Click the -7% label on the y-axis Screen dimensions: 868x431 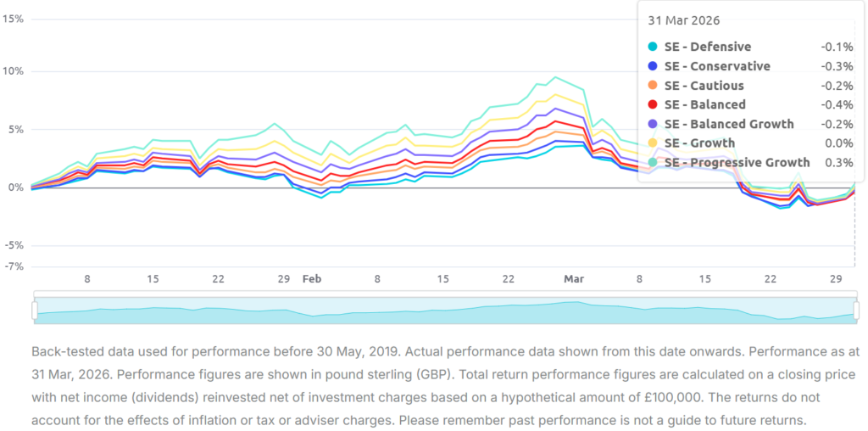point(14,266)
